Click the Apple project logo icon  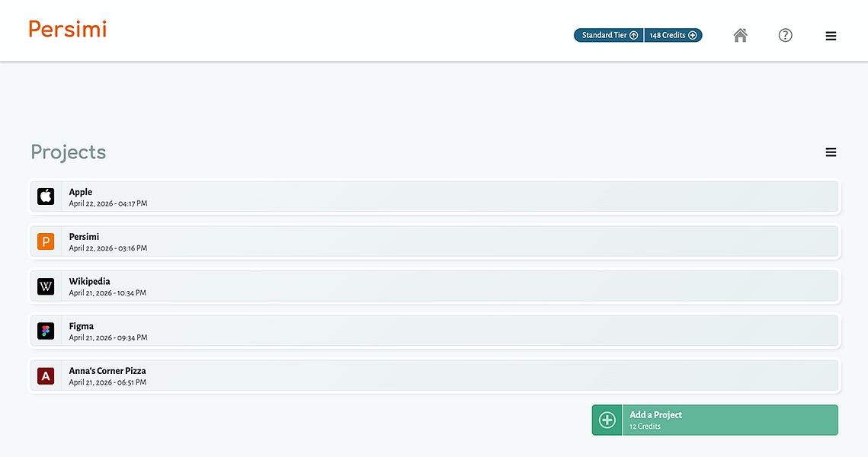46,197
